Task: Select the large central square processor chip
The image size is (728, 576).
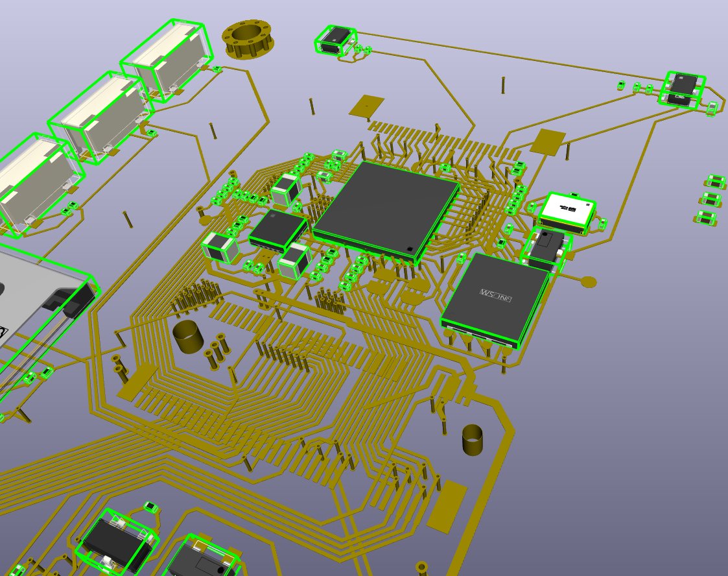Action: coord(386,211)
